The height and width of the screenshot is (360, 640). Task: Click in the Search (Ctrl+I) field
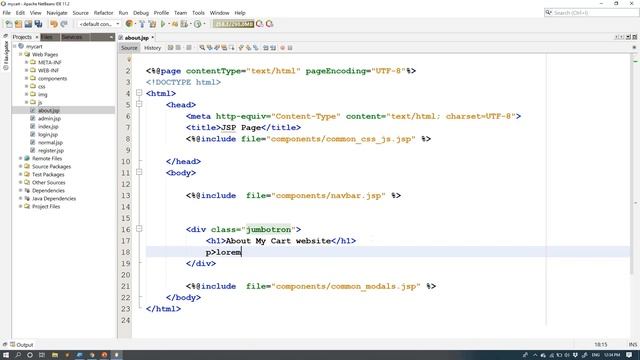[x=591, y=13]
